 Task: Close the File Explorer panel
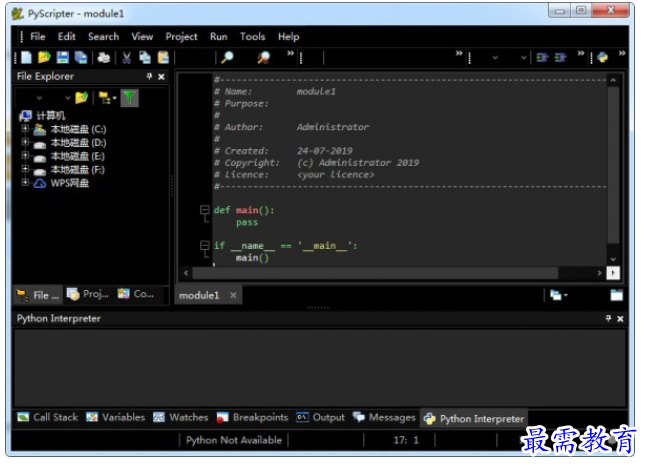(x=161, y=77)
